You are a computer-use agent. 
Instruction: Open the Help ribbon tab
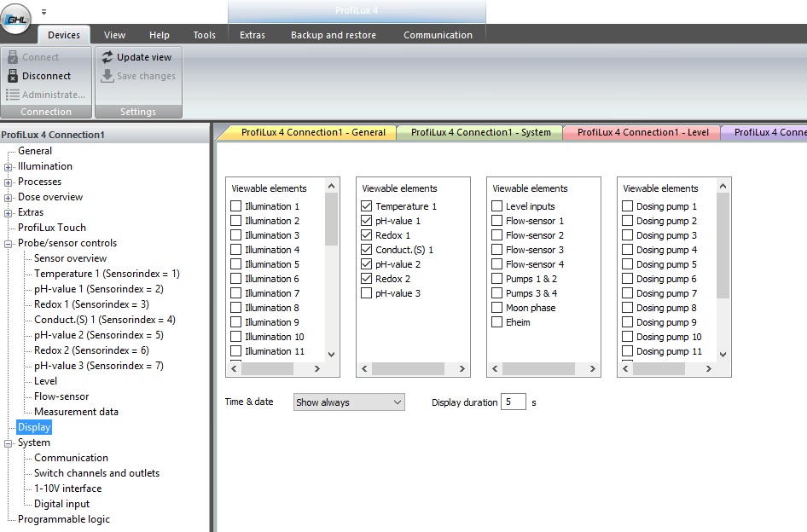[159, 35]
